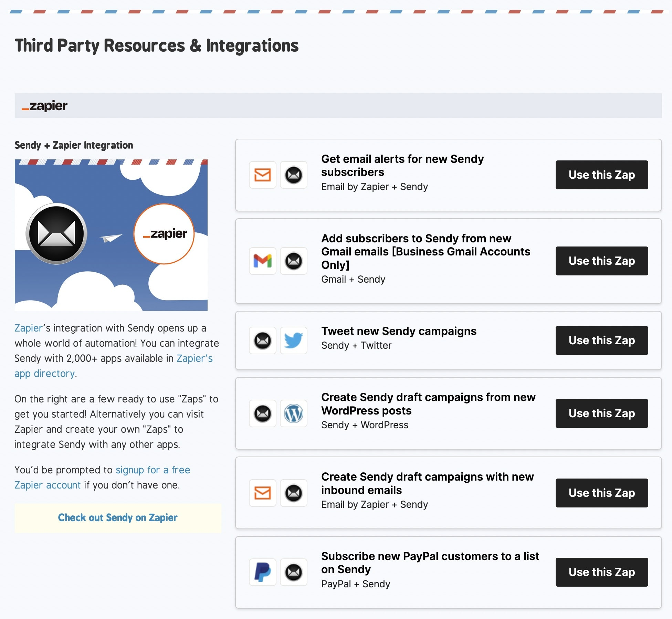Click the Twitter bird icon
Viewport: 672px width, 619px height.
click(x=294, y=340)
